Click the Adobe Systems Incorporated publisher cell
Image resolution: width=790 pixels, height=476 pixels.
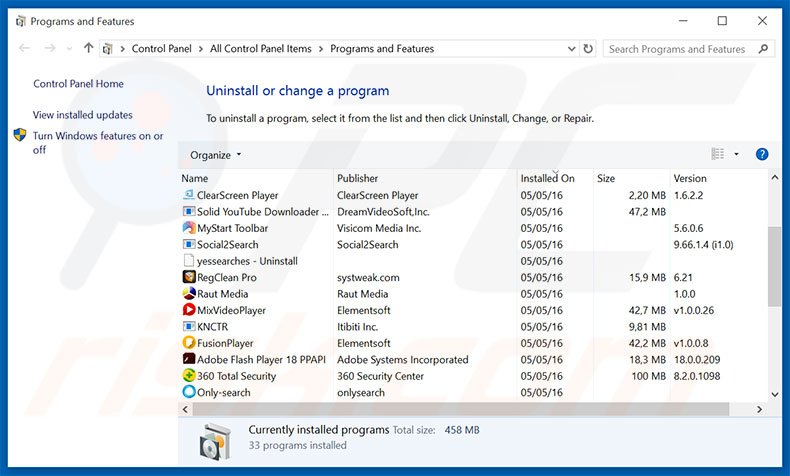coord(403,360)
